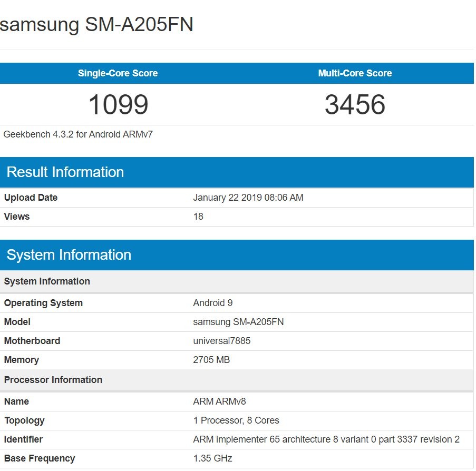Screen dimensions: 476x471
Task: Click the ARM implementer 65 identifier string
Action: 326,439
